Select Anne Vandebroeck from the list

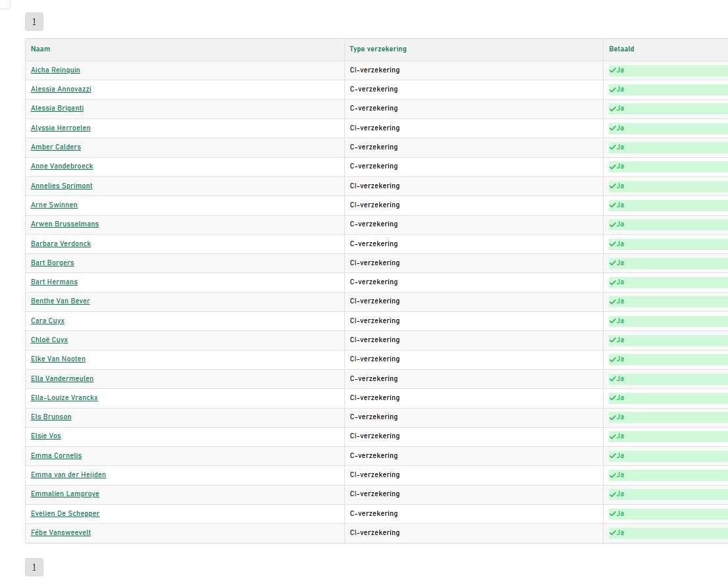tap(62, 166)
